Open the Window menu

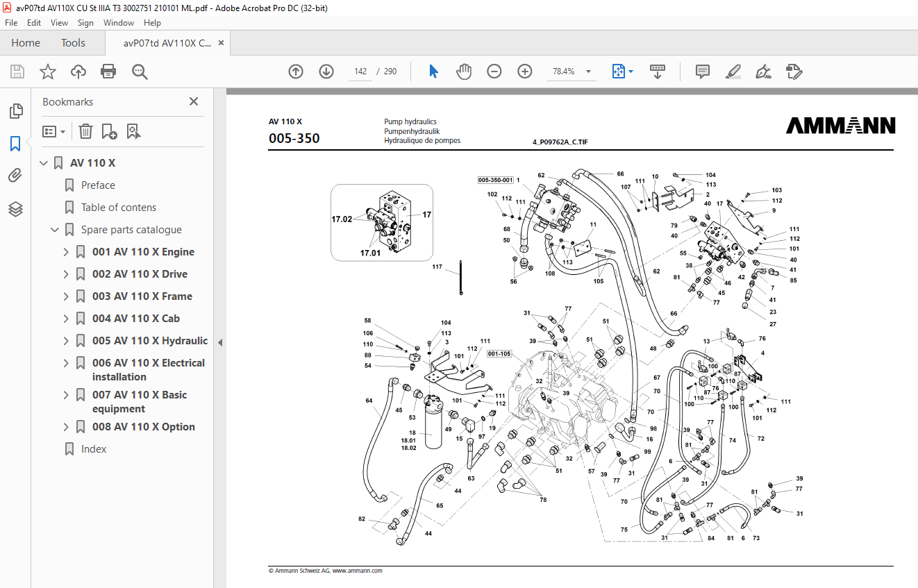pos(119,23)
